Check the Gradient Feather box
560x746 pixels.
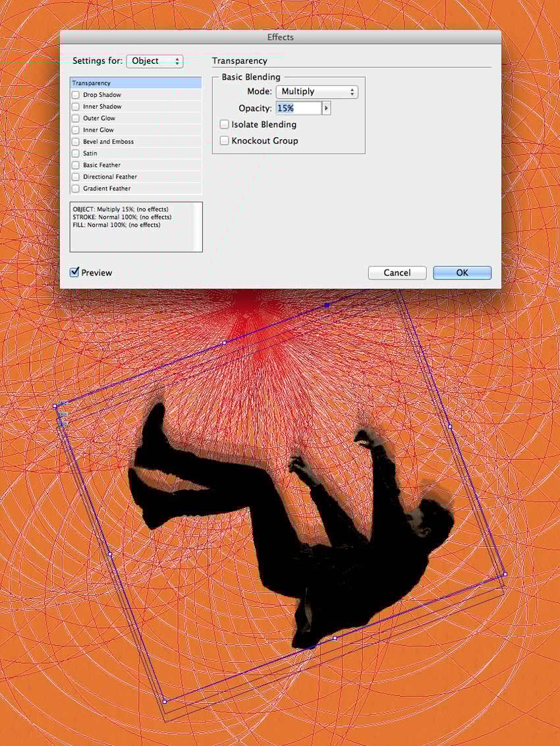click(76, 188)
